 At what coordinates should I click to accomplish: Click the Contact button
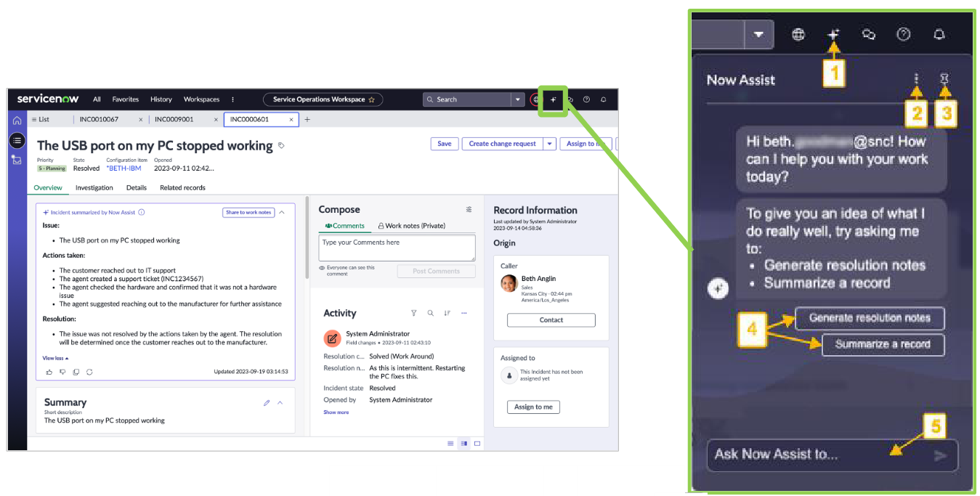551,320
